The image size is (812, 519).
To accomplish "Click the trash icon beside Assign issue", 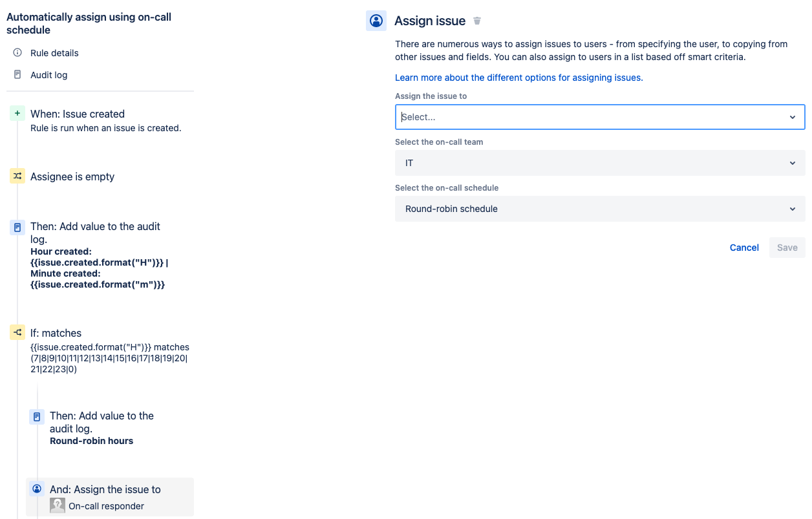I will (477, 21).
